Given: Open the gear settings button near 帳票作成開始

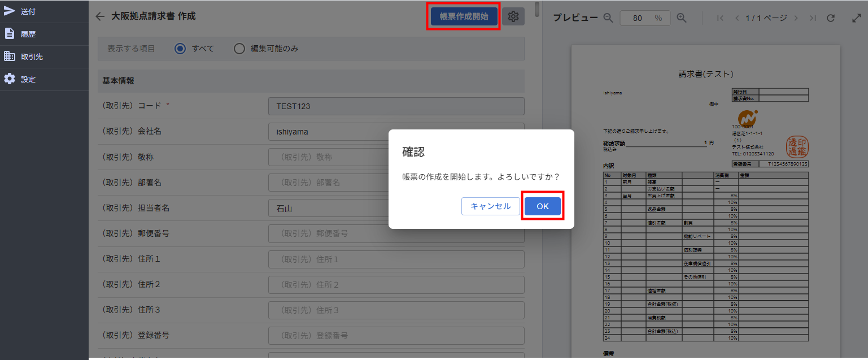Looking at the screenshot, I should point(513,16).
